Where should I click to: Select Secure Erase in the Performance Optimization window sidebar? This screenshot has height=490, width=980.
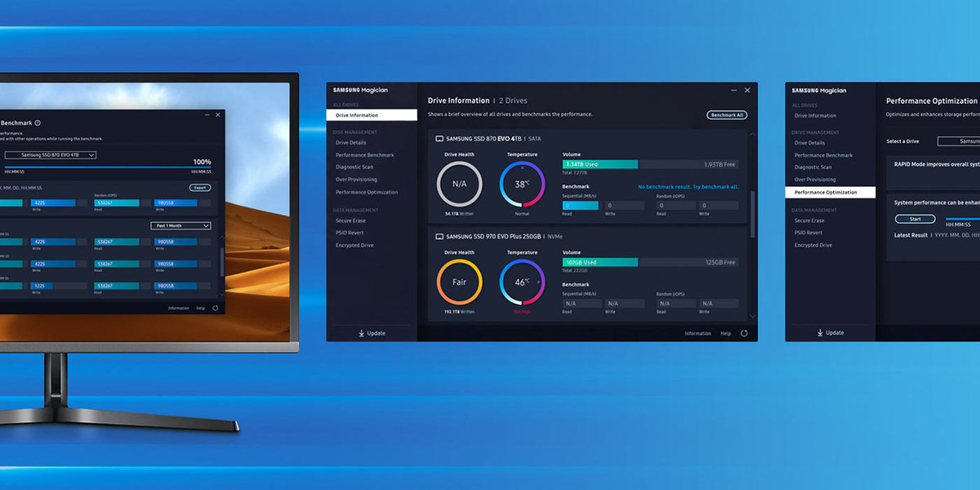pyautogui.click(x=808, y=220)
